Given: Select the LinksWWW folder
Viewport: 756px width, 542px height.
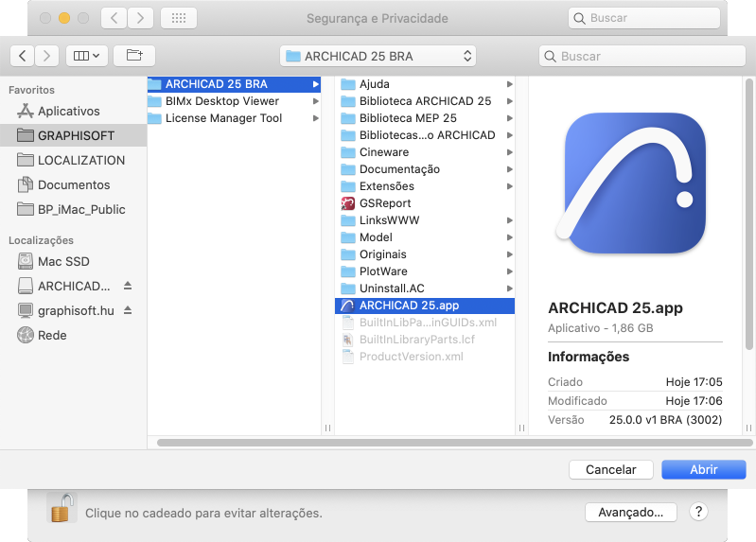Looking at the screenshot, I should pos(424,220).
